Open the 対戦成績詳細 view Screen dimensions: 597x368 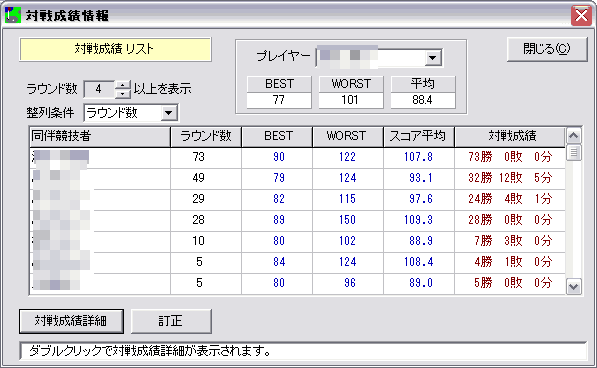(x=71, y=321)
